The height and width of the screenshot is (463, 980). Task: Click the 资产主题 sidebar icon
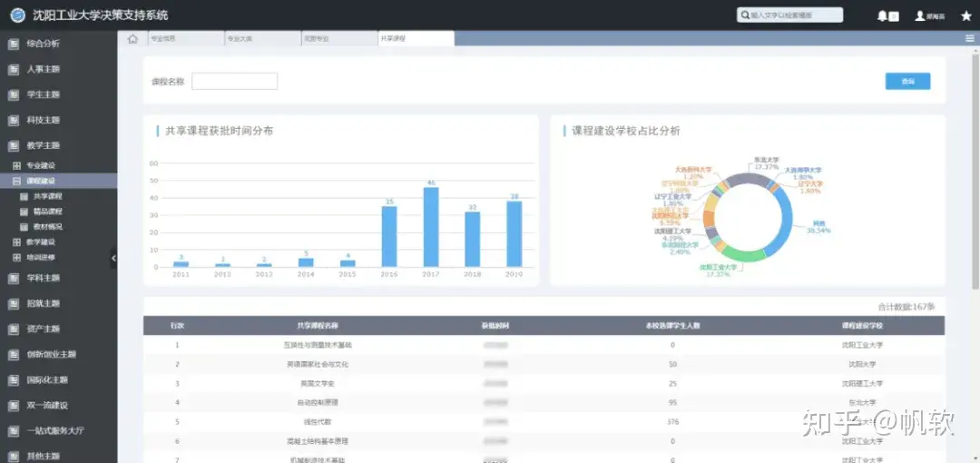click(x=13, y=330)
